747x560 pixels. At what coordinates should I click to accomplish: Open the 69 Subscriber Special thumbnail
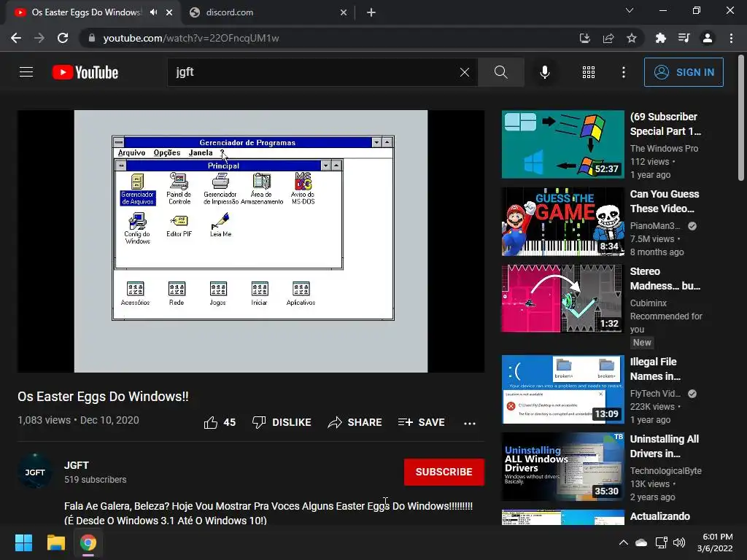pos(562,144)
